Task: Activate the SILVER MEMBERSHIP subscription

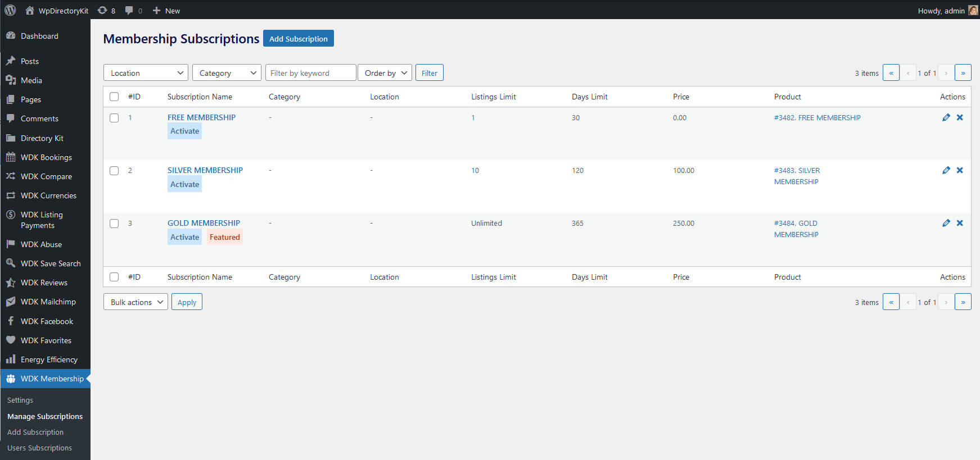Action: 184,184
